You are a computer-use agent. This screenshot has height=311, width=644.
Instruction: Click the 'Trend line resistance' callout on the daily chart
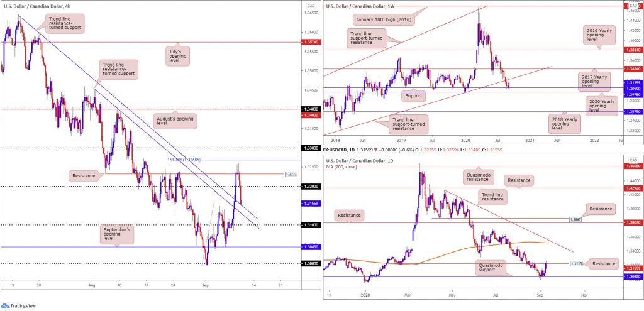click(492, 197)
